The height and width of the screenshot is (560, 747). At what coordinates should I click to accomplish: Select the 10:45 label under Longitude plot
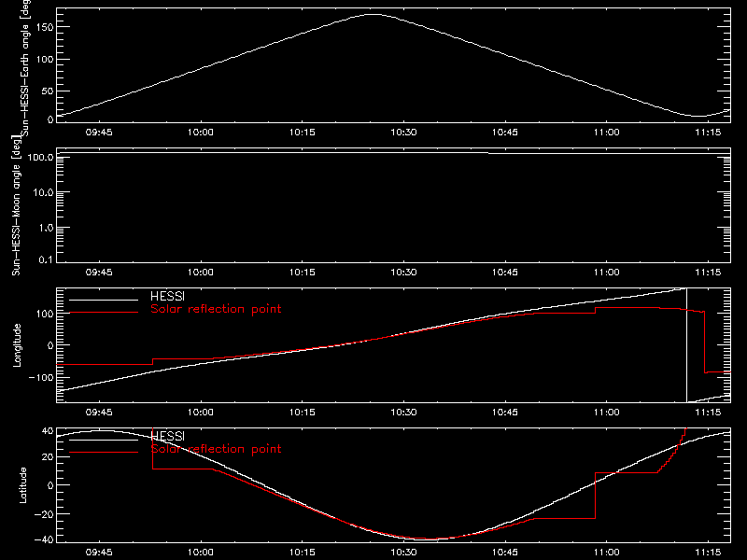(x=505, y=413)
